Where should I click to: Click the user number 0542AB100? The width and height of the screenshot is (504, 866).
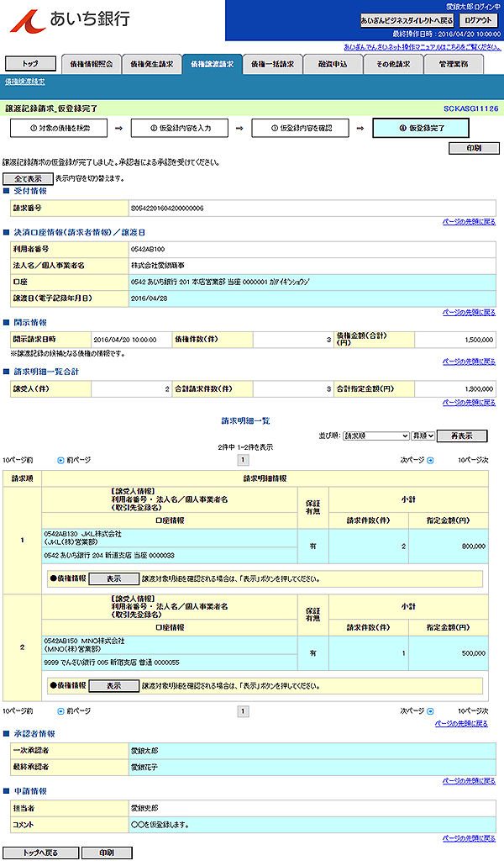click(x=148, y=249)
